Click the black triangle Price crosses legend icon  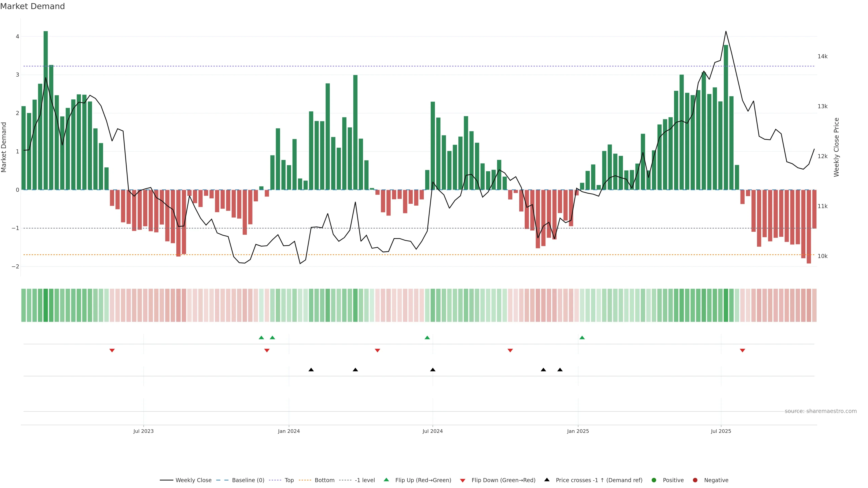tap(547, 480)
